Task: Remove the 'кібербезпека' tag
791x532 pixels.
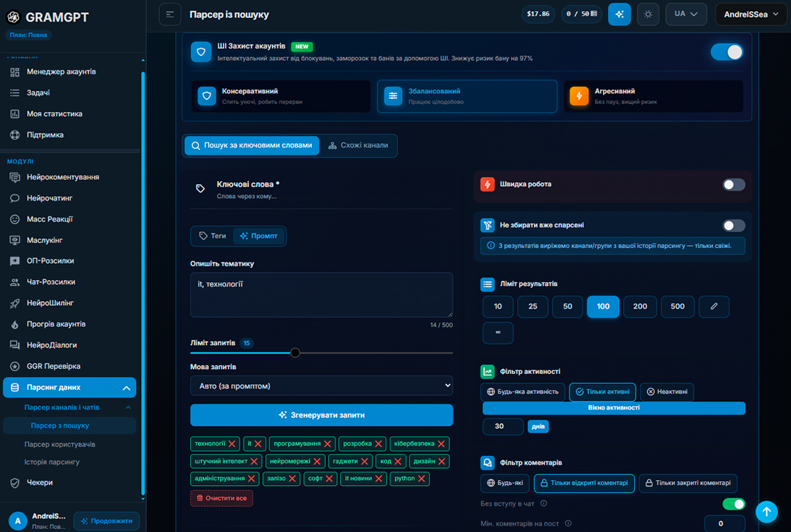Action: click(x=441, y=444)
